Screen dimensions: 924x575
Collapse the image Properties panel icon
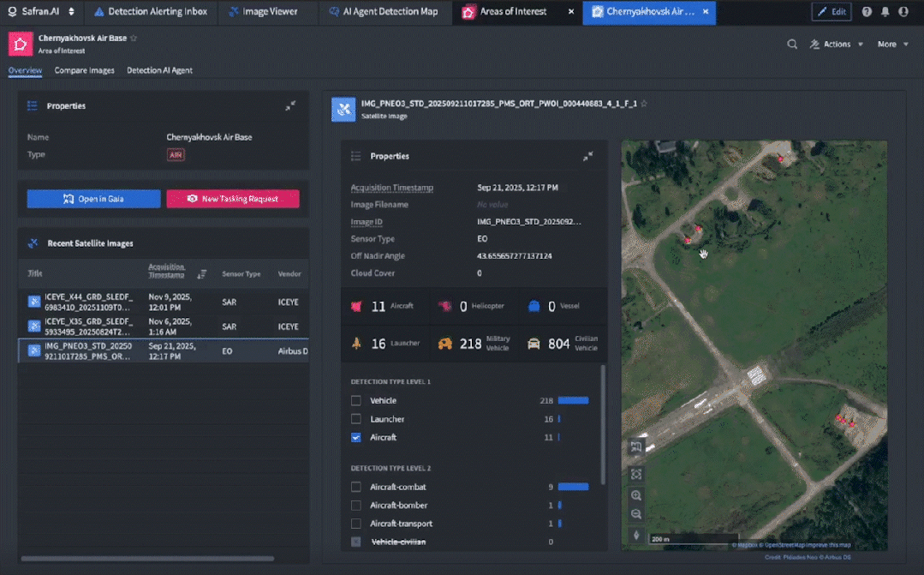(x=587, y=156)
